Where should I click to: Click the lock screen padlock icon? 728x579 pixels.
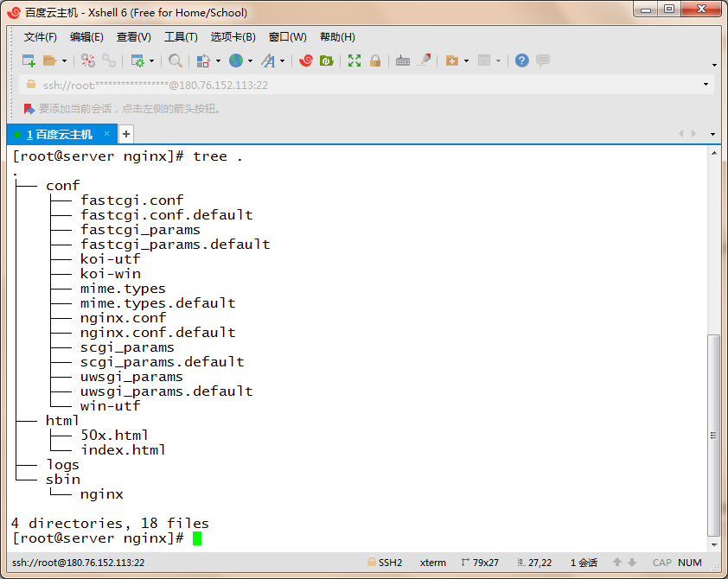375,60
